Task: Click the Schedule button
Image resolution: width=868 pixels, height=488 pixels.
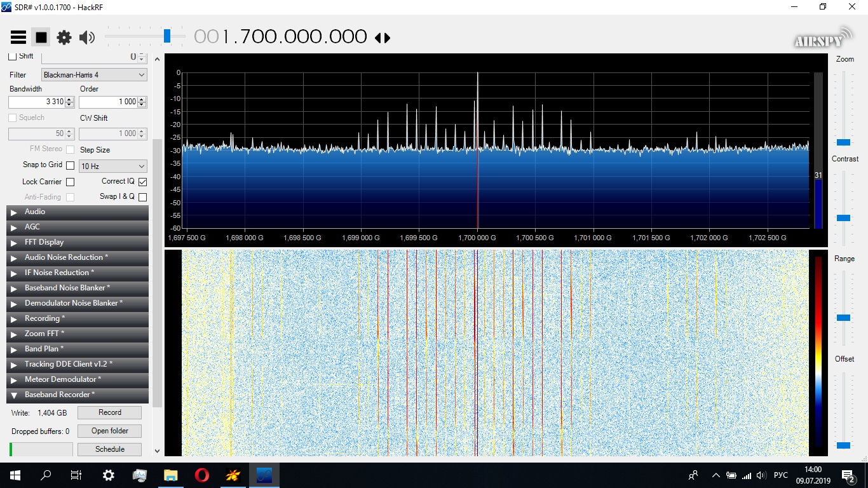Action: [109, 450]
